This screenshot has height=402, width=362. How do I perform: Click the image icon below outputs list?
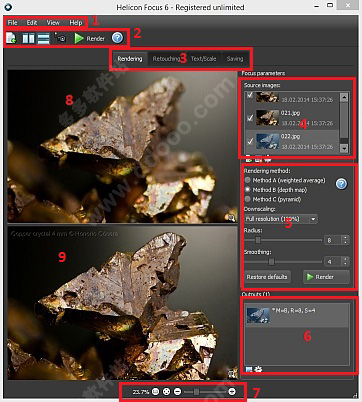pos(249,369)
